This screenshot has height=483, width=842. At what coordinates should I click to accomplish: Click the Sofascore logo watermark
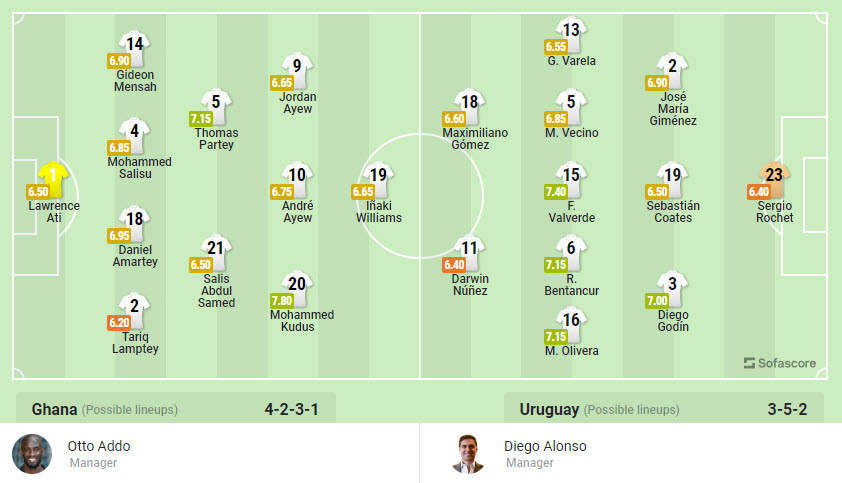tap(780, 363)
